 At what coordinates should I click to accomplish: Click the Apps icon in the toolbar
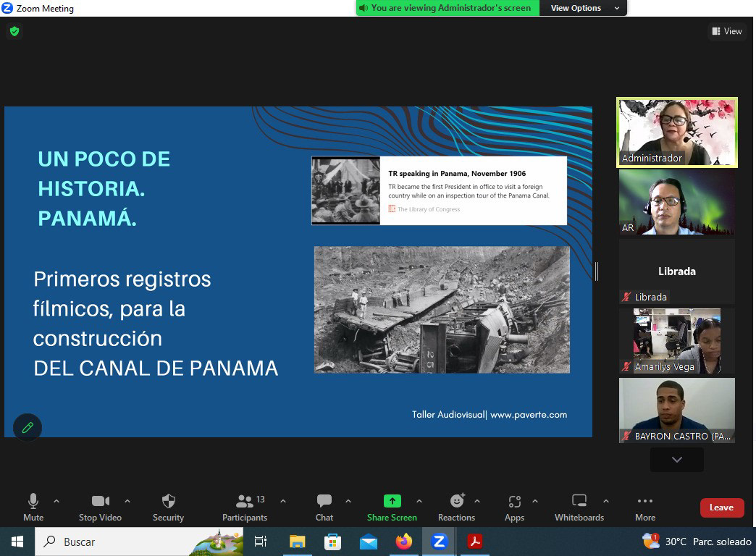click(514, 500)
